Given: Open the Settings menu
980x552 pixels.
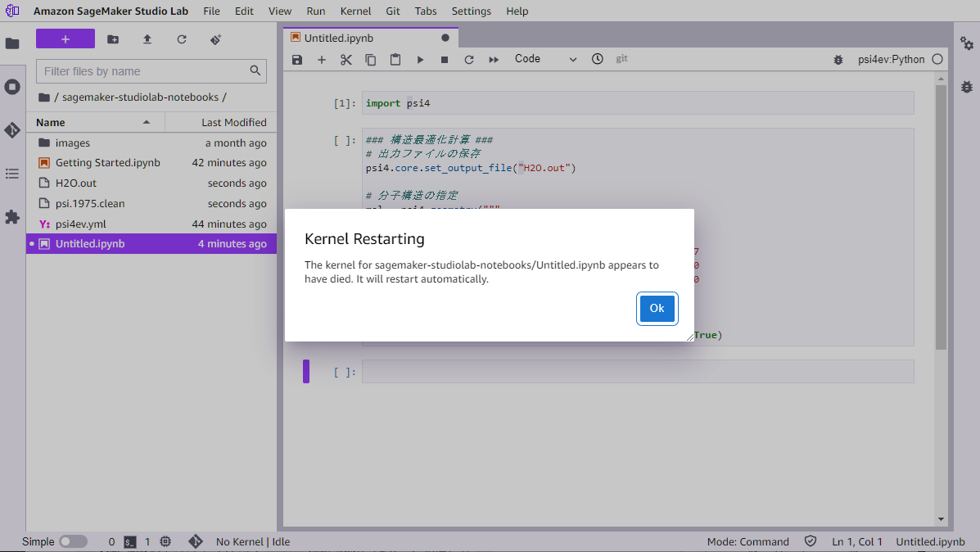Looking at the screenshot, I should coord(472,11).
